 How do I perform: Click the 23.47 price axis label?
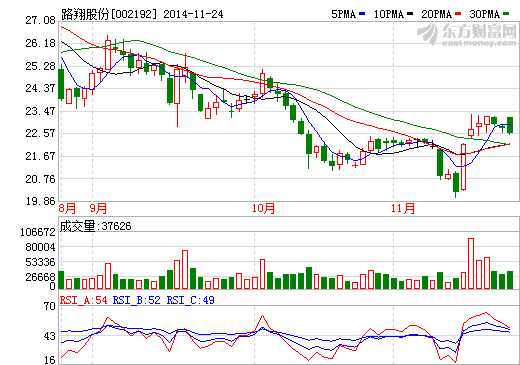(40, 111)
